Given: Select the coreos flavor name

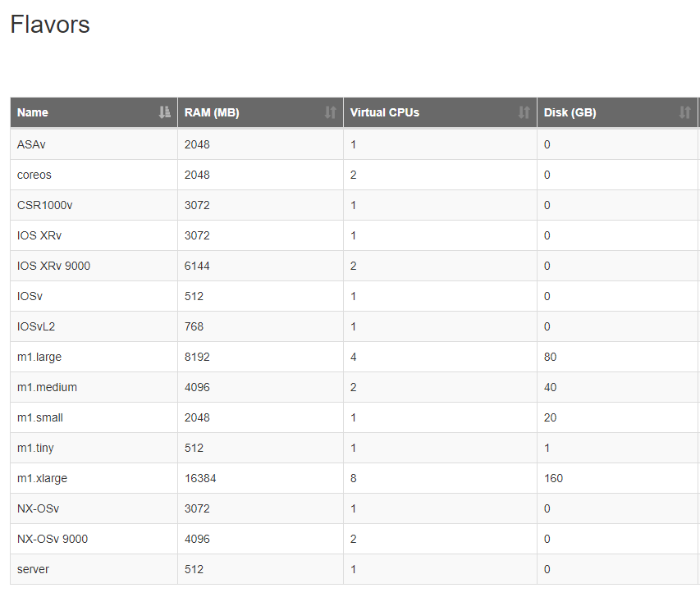Looking at the screenshot, I should click(34, 175).
